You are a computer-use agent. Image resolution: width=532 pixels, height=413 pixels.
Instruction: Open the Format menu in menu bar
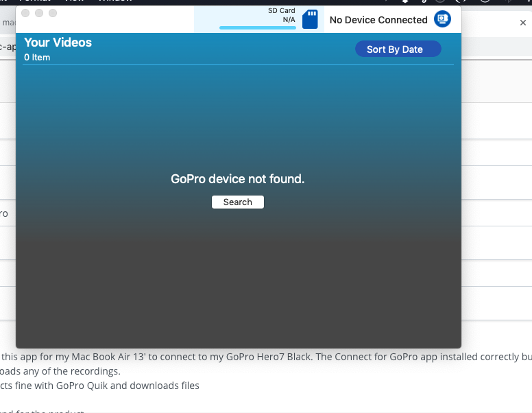34,1
